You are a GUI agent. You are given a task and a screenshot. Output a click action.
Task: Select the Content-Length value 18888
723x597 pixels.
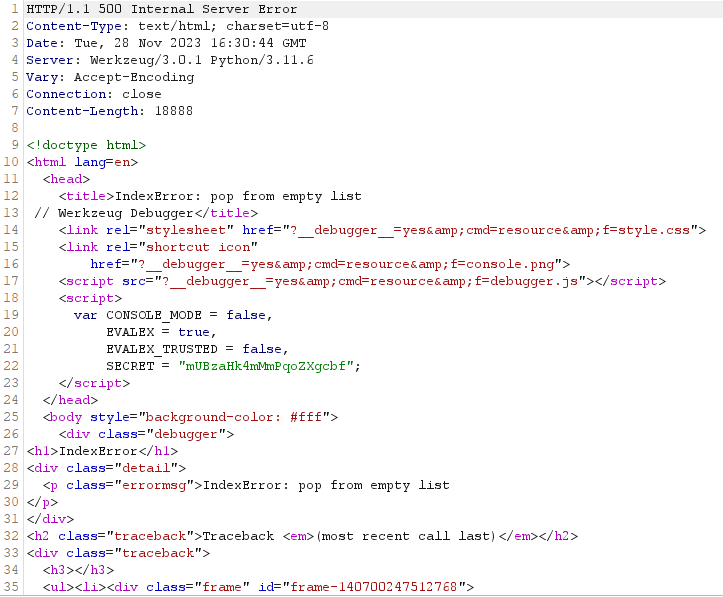[174, 111]
